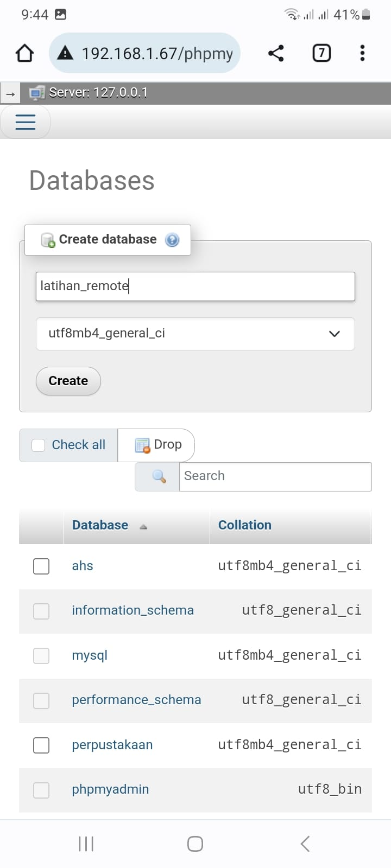Click the magnifier search icon
The width and height of the screenshot is (391, 868).
coord(159,476)
